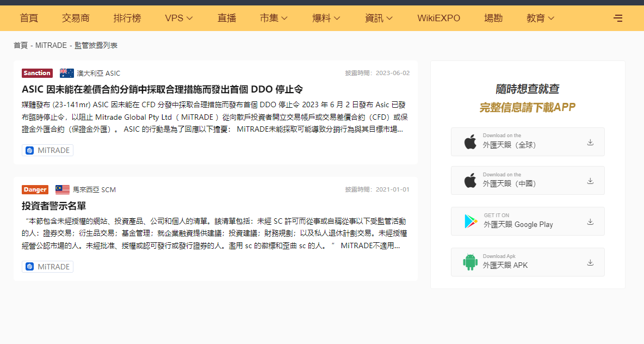Viewport: 644px width, 344px height.
Task: Click 完整信息請下載APP heading
Action: 528,107
